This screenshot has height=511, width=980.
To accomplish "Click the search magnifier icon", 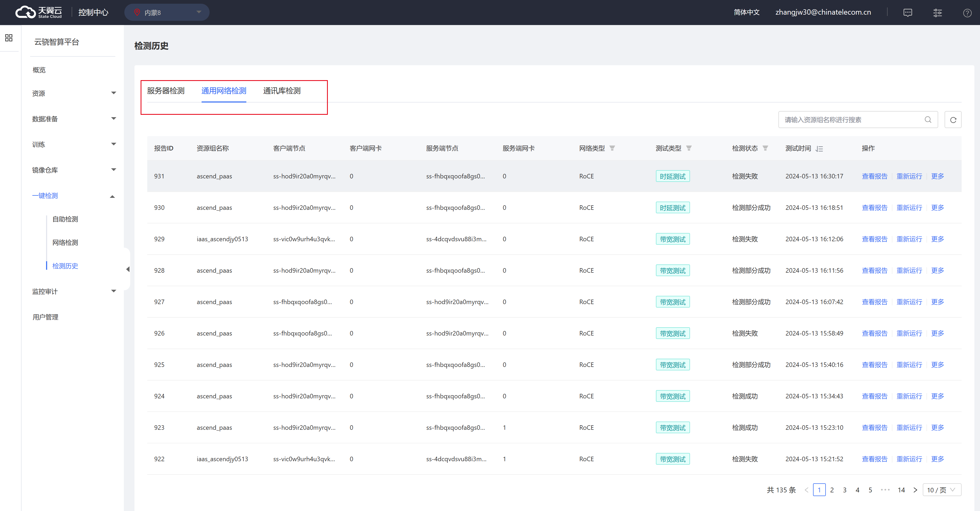I will pyautogui.click(x=928, y=120).
